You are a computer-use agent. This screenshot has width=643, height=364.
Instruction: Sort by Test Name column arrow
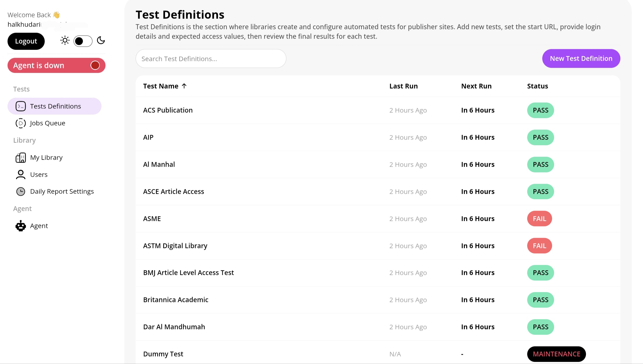tap(184, 86)
